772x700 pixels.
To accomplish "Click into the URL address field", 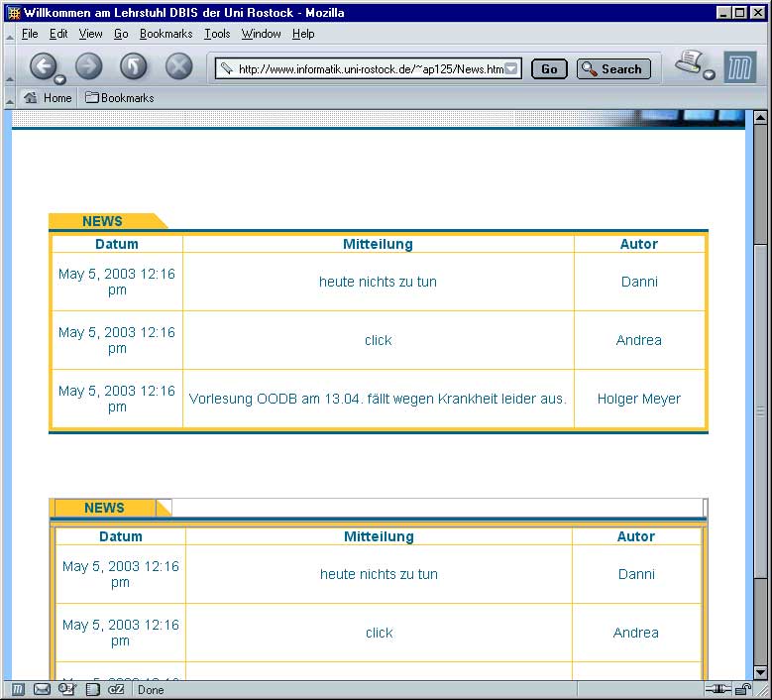I will 369,68.
